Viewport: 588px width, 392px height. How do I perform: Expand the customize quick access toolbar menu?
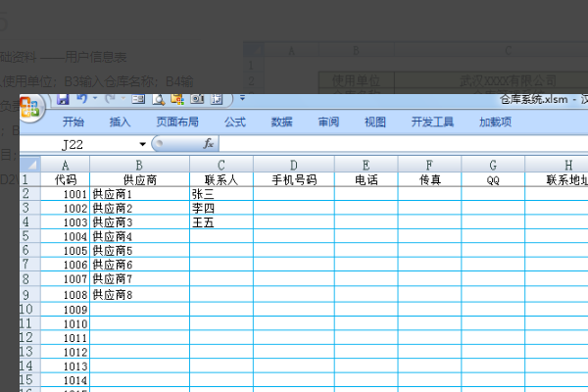242,98
